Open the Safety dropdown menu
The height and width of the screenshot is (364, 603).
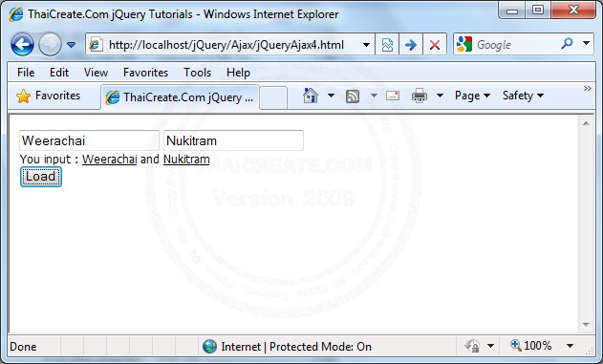coord(523,96)
